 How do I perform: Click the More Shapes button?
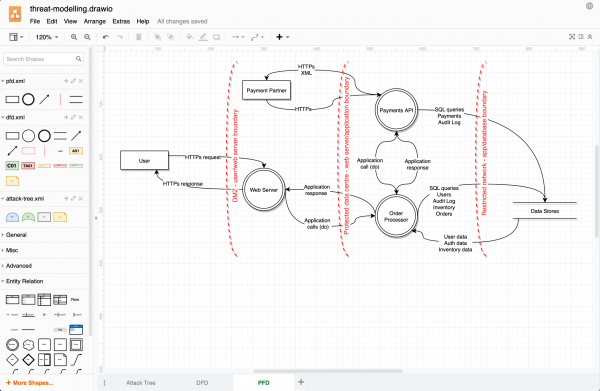pyautogui.click(x=30, y=383)
